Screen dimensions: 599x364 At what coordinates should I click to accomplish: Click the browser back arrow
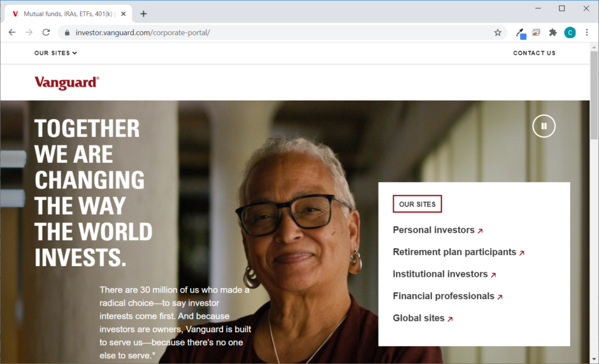click(x=12, y=32)
